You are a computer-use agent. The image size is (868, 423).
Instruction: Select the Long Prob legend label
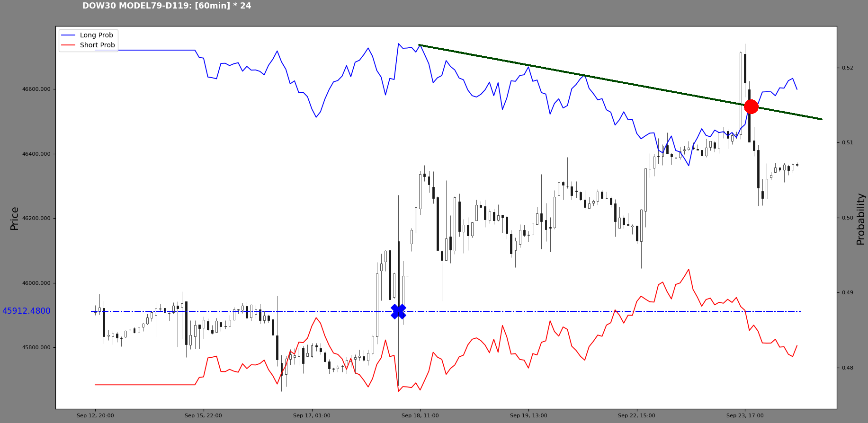[97, 35]
